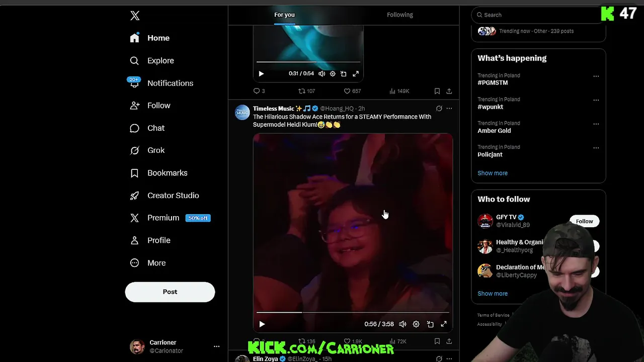This screenshot has height=362, width=644.
Task: Open GFY TV profile avatar
Action: coord(485,221)
